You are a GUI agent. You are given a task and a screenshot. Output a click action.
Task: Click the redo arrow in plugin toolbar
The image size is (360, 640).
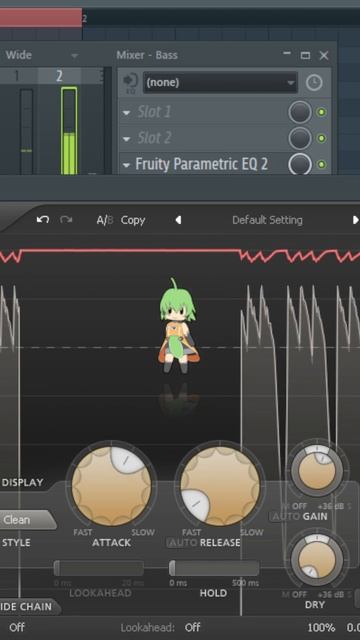pos(66,220)
